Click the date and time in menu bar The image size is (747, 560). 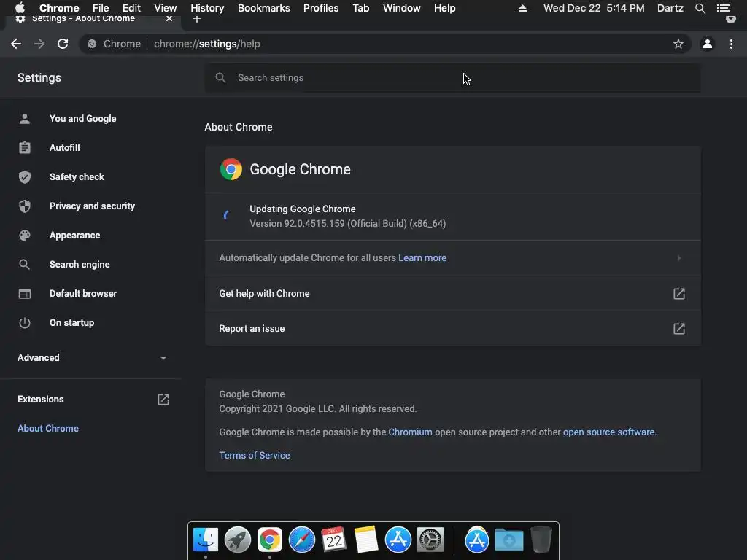coord(594,8)
